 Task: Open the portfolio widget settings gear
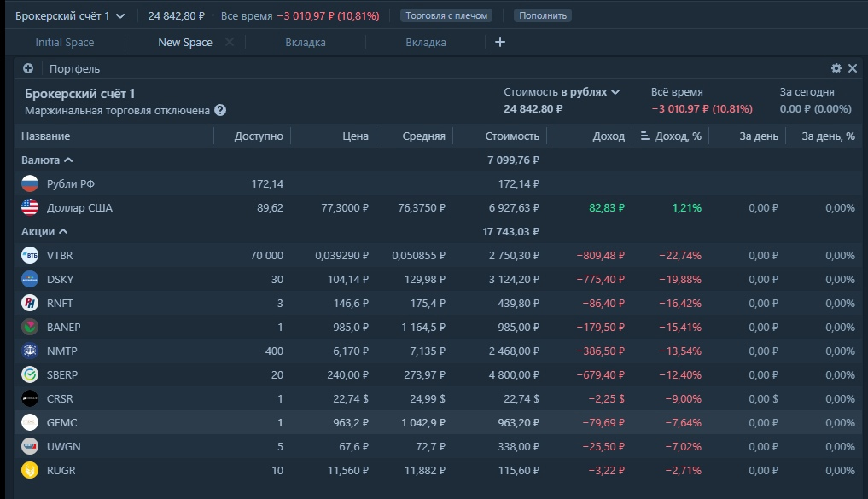[836, 68]
